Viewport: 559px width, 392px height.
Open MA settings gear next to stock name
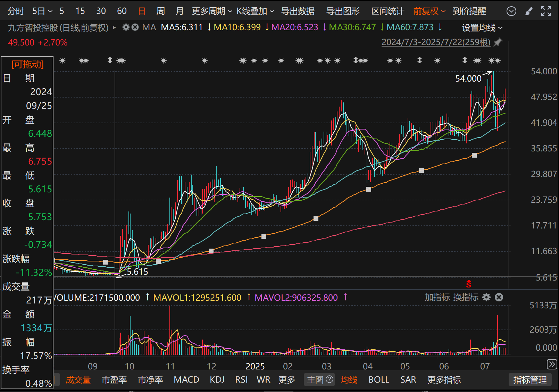[126, 27]
